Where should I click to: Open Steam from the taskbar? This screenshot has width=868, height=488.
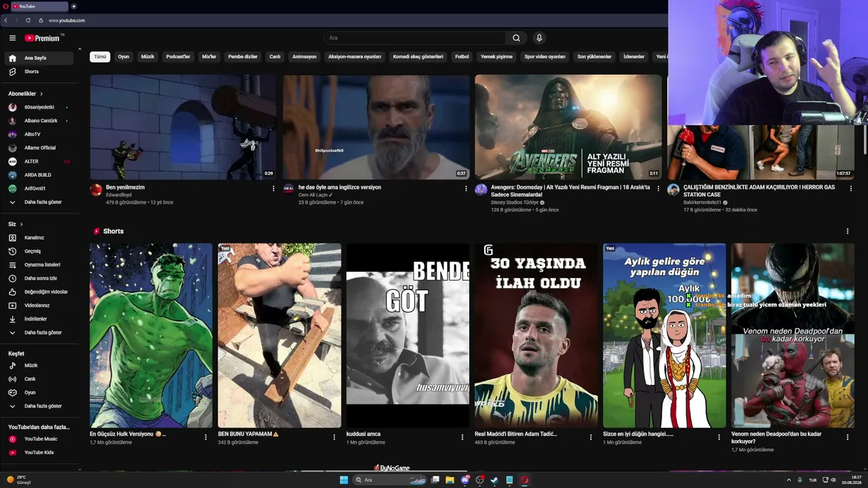click(494, 480)
